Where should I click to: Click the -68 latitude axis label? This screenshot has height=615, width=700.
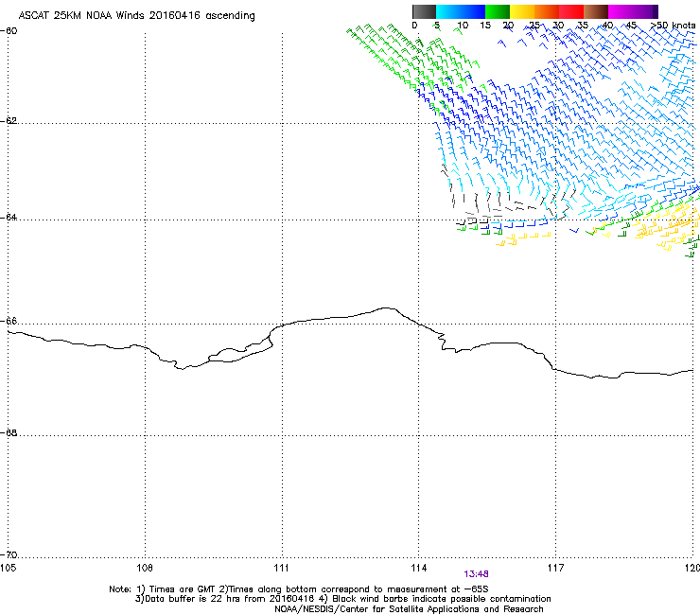tap(9, 433)
